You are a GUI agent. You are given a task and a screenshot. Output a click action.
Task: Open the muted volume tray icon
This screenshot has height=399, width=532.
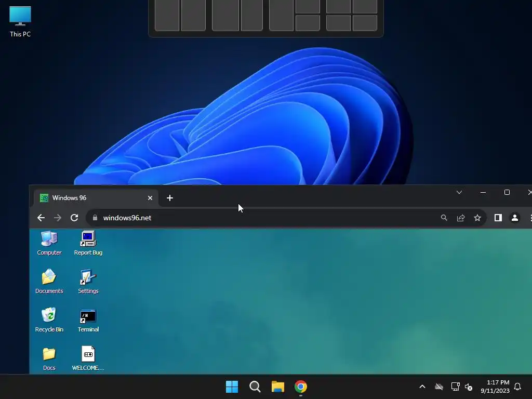[x=469, y=387]
